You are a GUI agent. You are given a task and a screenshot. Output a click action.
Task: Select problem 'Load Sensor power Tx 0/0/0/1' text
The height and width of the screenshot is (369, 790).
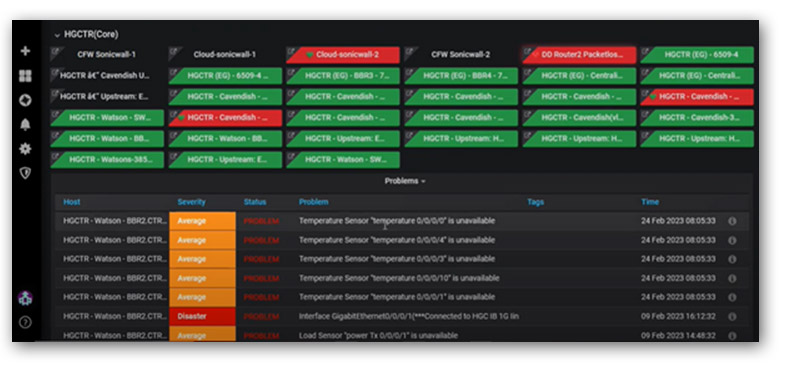coord(378,336)
